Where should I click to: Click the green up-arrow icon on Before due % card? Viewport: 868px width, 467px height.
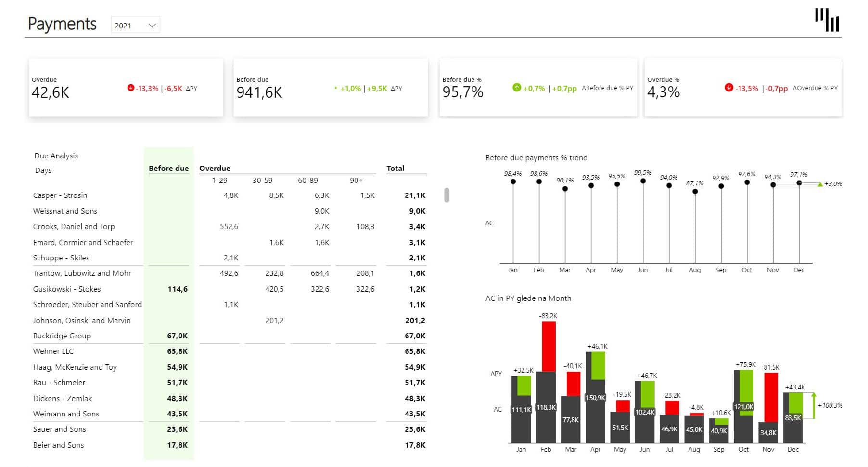(x=517, y=88)
